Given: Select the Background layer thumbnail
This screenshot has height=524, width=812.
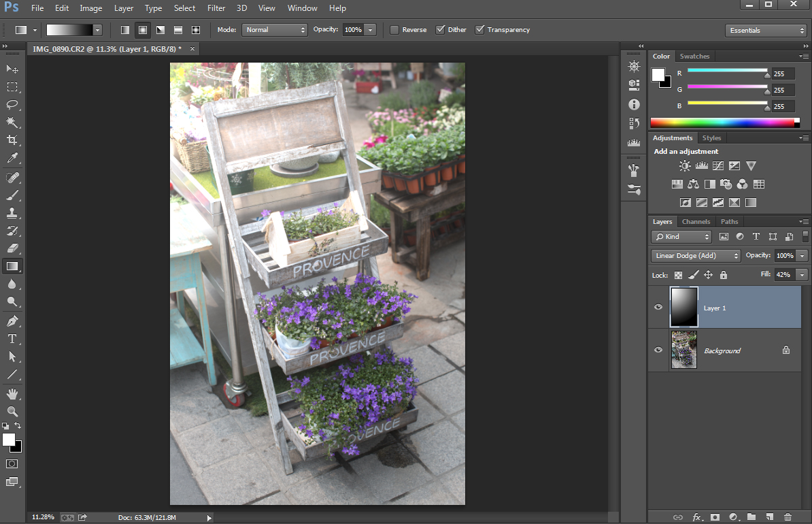Looking at the screenshot, I should (x=684, y=350).
